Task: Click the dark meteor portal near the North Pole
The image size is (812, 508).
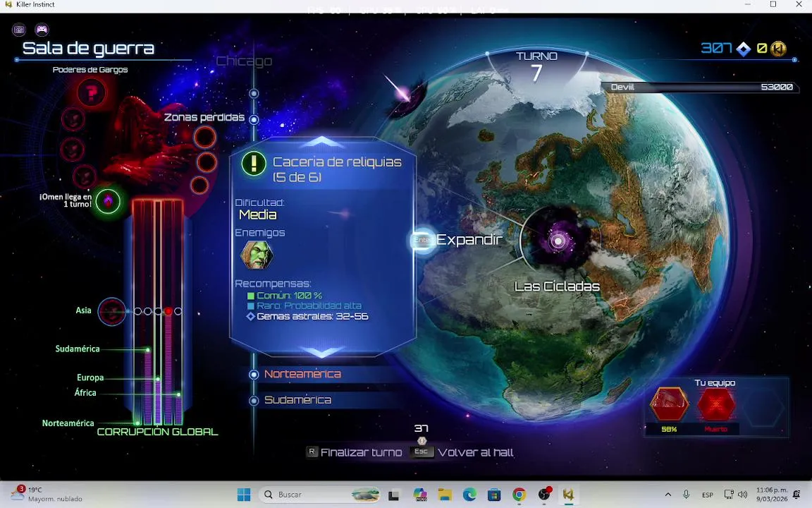Action: (x=407, y=97)
